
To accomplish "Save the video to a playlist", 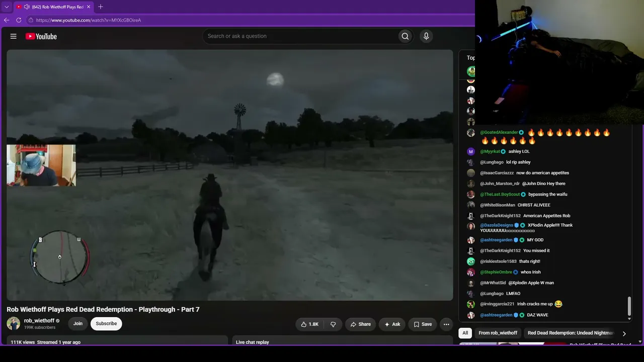I will pyautogui.click(x=423, y=324).
